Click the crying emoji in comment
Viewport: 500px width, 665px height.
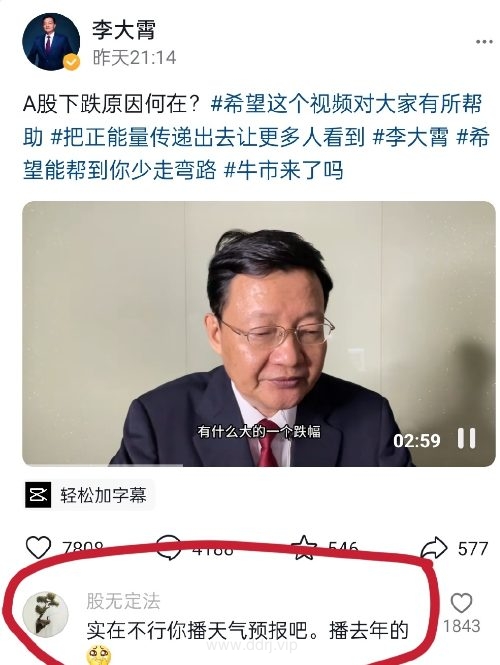pyautogui.click(x=99, y=655)
